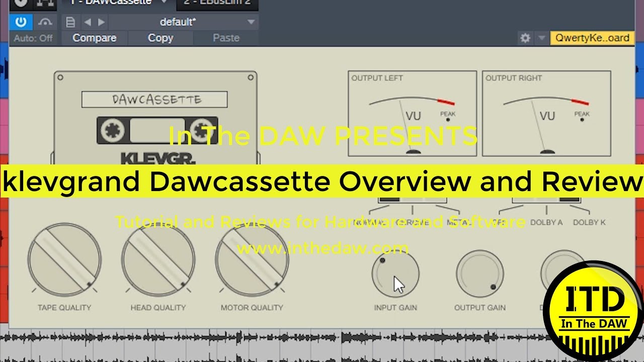Click the Output Left PEAK indicator

pyautogui.click(x=448, y=117)
